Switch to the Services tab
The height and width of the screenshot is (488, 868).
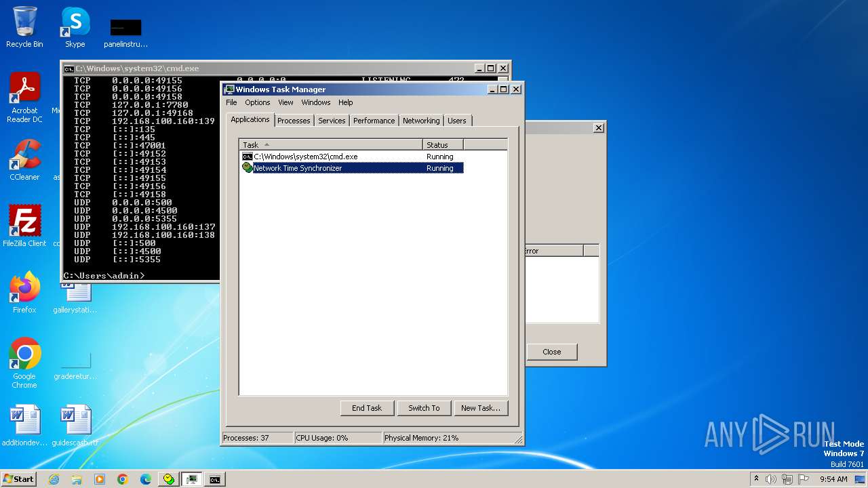click(332, 121)
